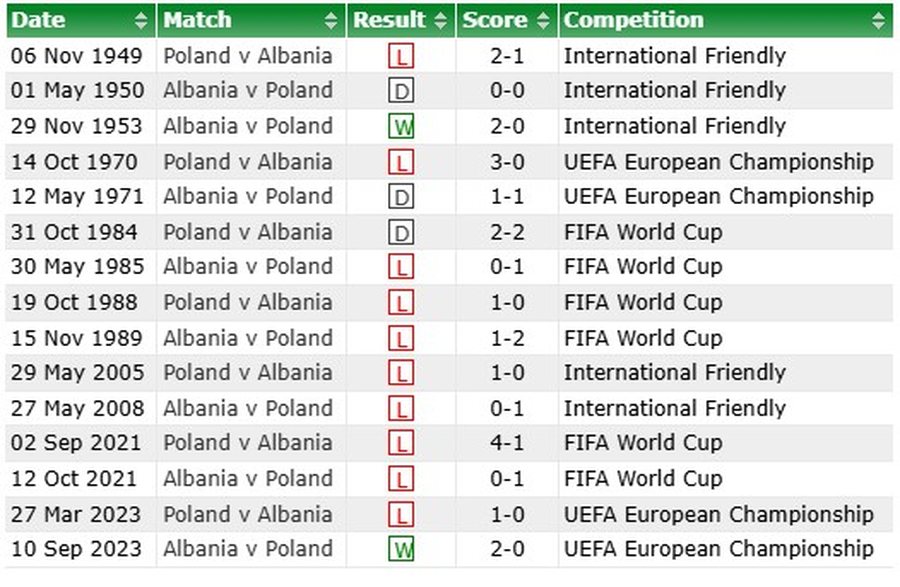Click the D result badge for 12 May 1971
The width and height of the screenshot is (900, 587).
pyautogui.click(x=401, y=198)
